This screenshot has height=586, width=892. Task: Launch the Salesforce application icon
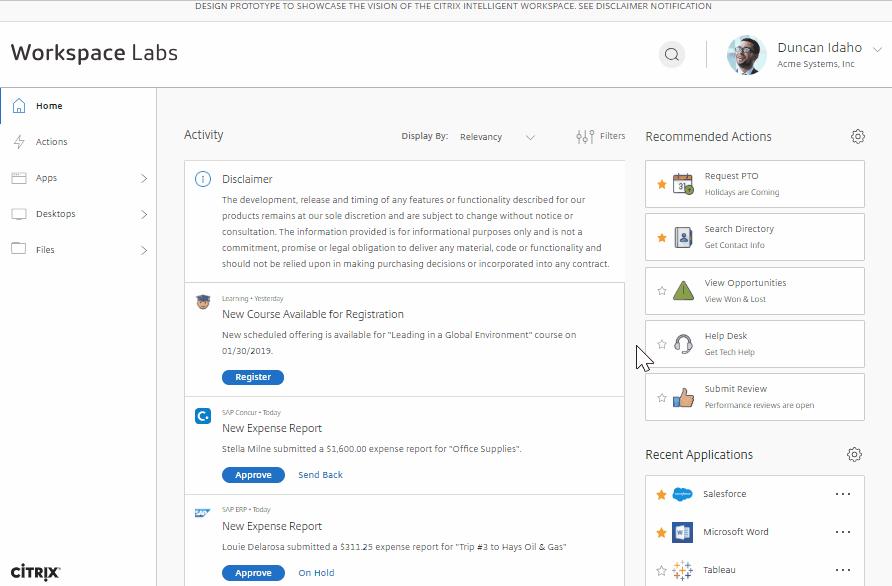[x=682, y=493]
